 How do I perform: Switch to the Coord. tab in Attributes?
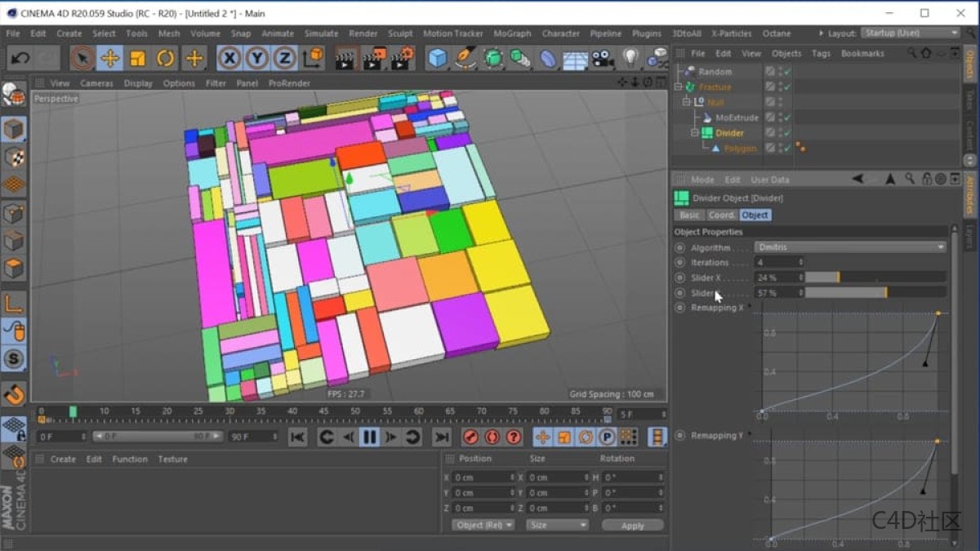coord(721,215)
